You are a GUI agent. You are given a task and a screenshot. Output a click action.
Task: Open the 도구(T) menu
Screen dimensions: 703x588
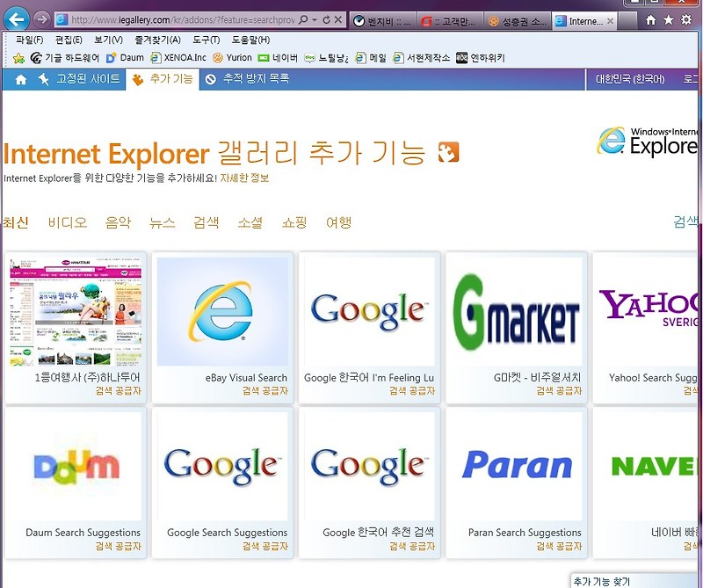click(x=207, y=40)
